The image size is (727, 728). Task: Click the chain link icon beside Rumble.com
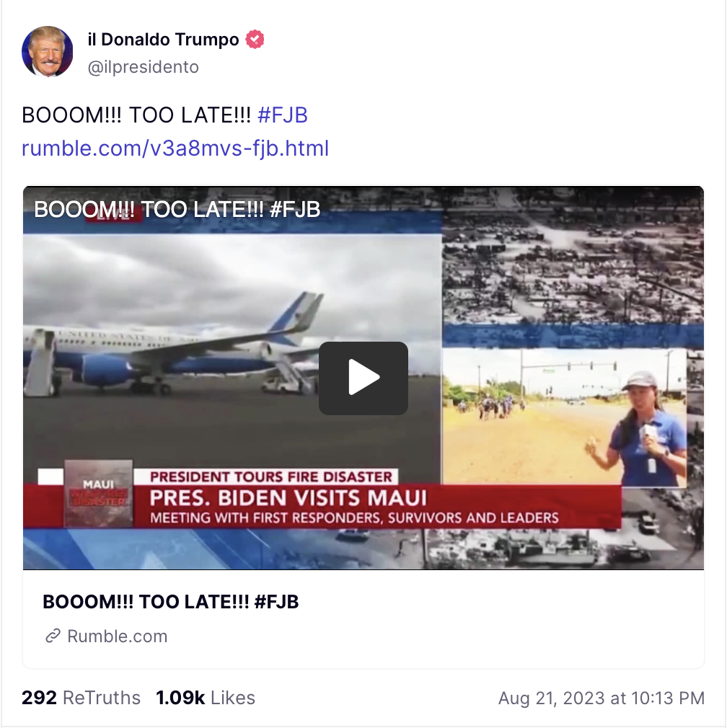(53, 636)
